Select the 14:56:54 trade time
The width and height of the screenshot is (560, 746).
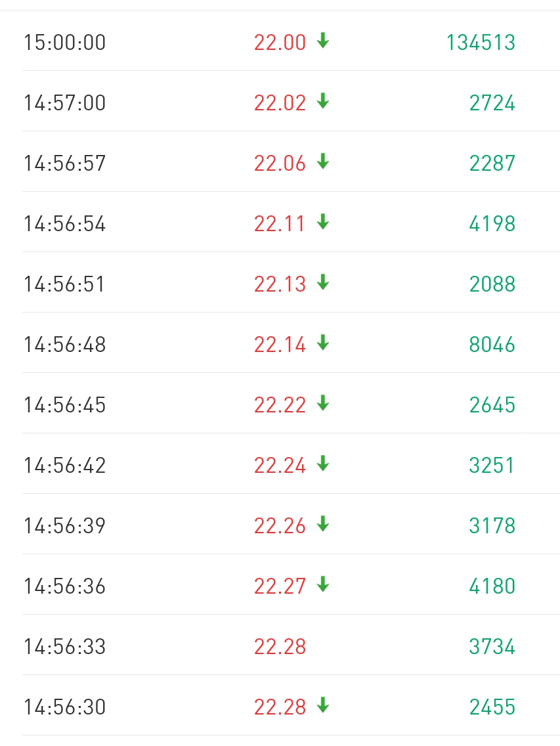click(64, 224)
